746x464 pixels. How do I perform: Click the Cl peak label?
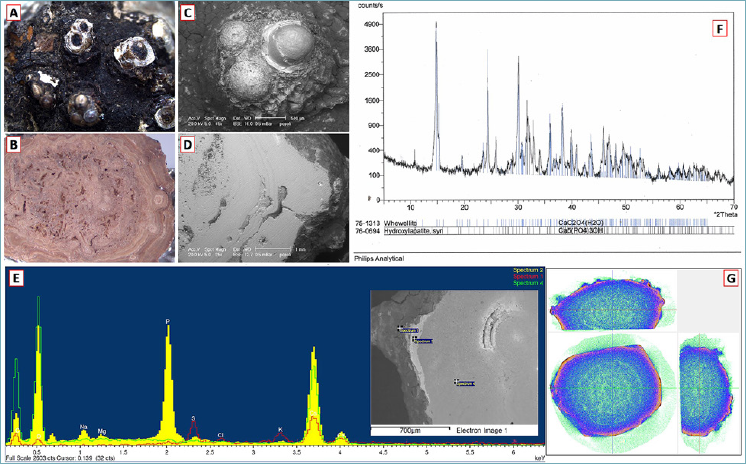(220, 435)
